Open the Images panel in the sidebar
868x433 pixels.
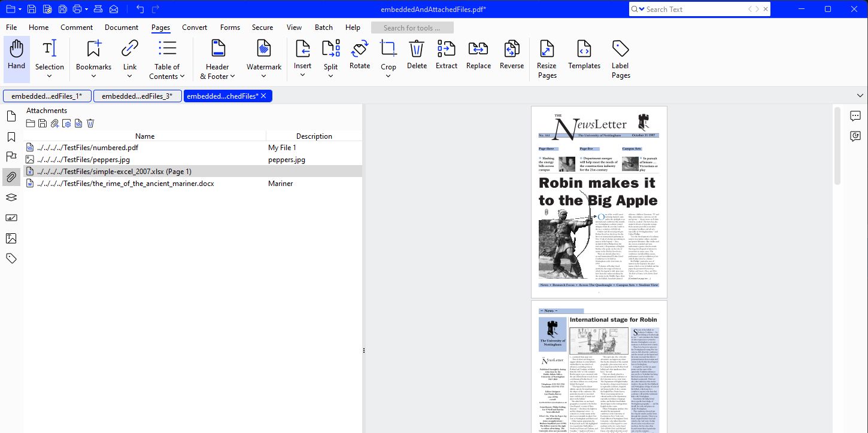click(x=11, y=238)
